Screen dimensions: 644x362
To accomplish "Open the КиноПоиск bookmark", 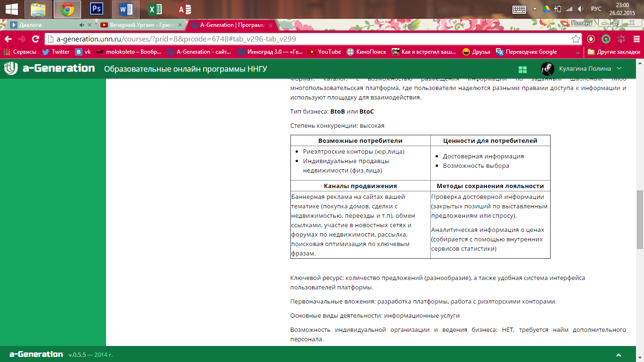I will tap(366, 52).
